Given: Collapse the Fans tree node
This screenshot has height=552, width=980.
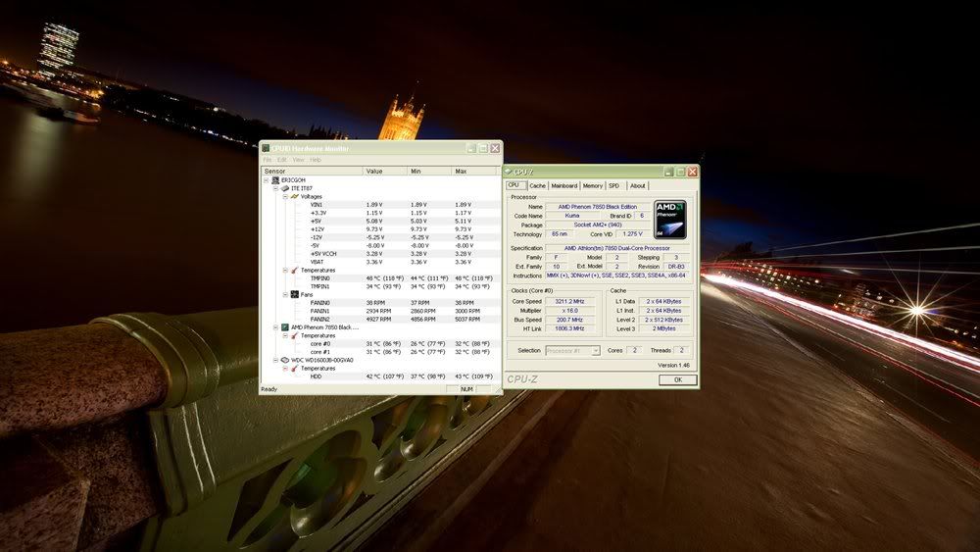Looking at the screenshot, I should pyautogui.click(x=284, y=294).
